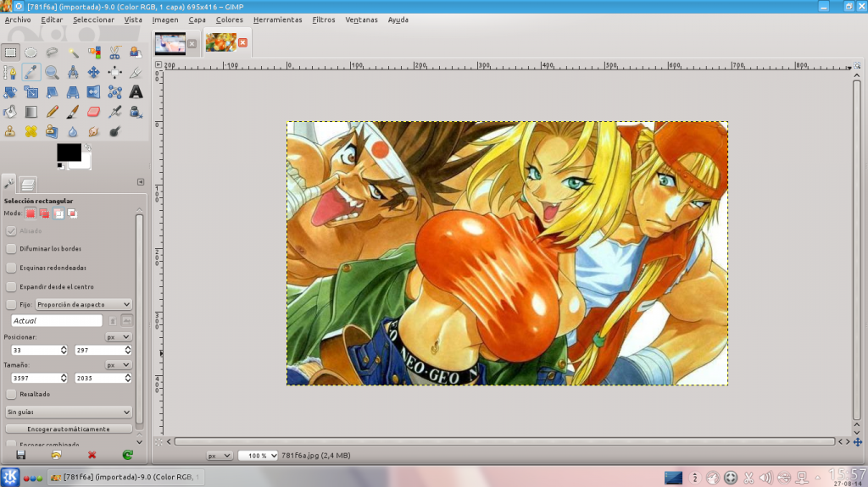The height and width of the screenshot is (487, 868).
Task: Select the Free Select lasso tool
Action: (52, 53)
